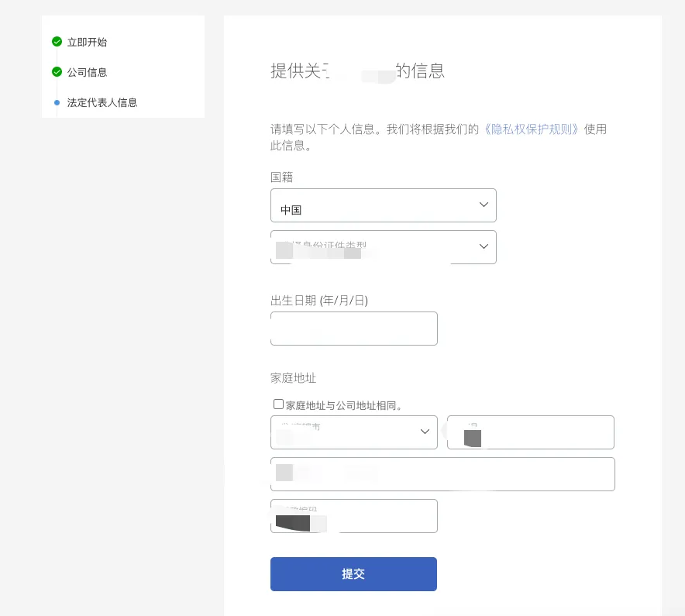
Task: Check 家庭地址与公司地址相同 checkbox
Action: [278, 404]
